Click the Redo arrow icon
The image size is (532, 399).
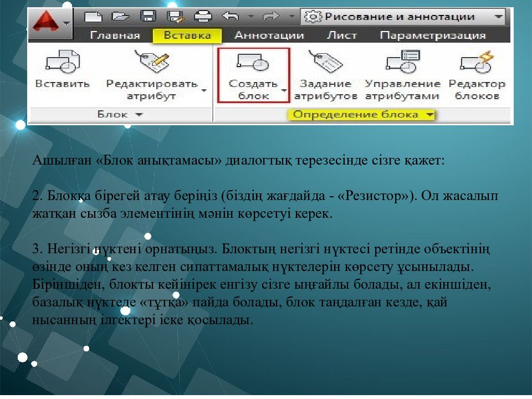(x=271, y=16)
